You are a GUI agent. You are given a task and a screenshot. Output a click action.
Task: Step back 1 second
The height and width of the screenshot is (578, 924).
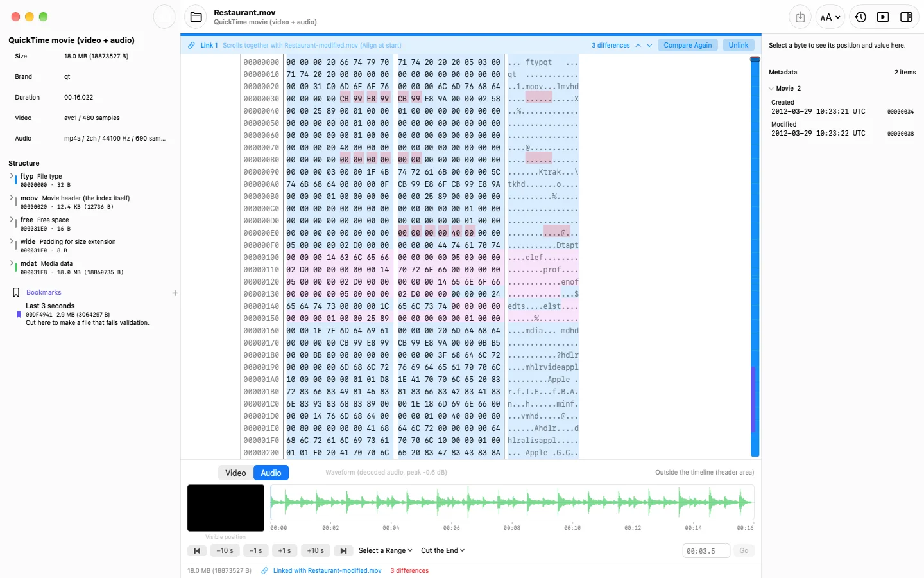tap(256, 550)
